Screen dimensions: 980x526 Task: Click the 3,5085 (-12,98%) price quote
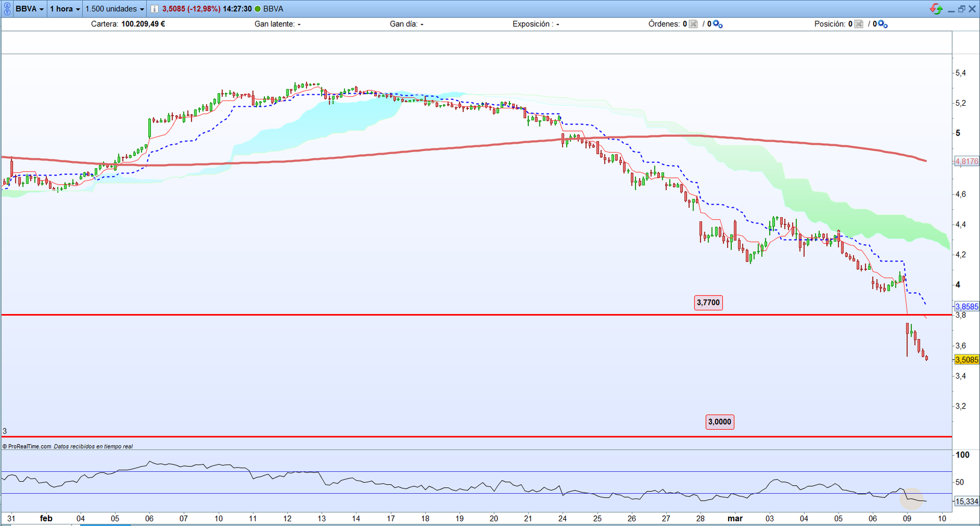[x=191, y=9]
